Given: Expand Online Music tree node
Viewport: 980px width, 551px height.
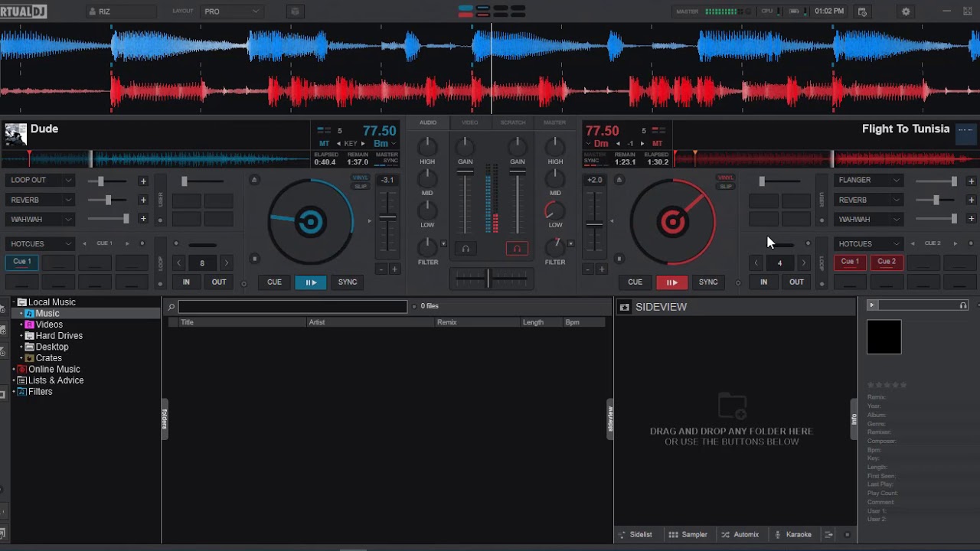Looking at the screenshot, I should pos(14,369).
